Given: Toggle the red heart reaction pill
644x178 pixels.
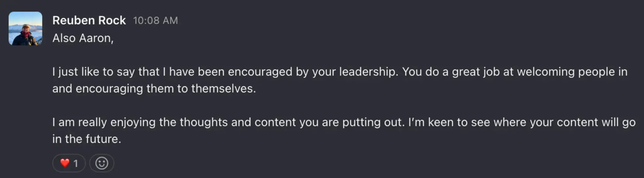Looking at the screenshot, I should click(69, 163).
